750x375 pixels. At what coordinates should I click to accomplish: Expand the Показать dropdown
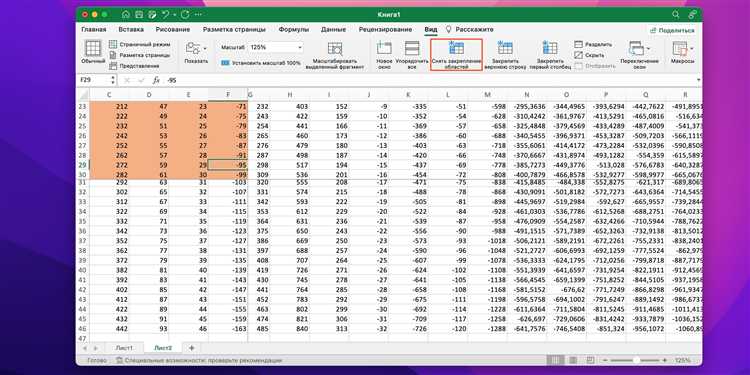click(205, 48)
